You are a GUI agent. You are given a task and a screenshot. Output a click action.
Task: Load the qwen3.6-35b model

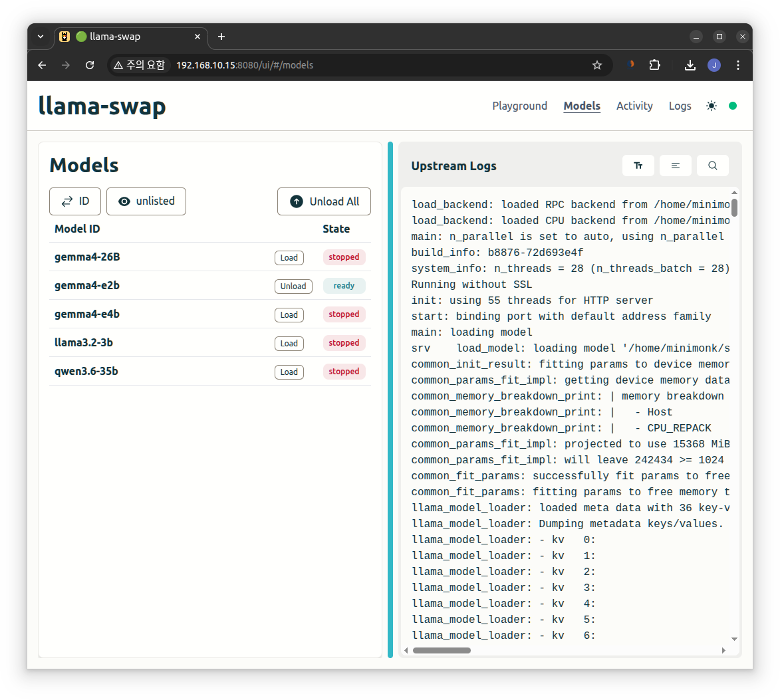click(x=289, y=372)
